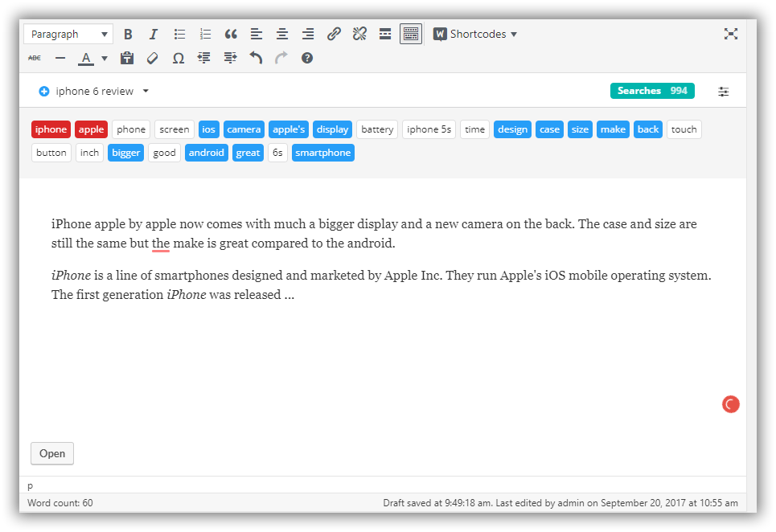This screenshot has height=532, width=776.
Task: Select the 'good' keyword tag
Action: click(164, 153)
